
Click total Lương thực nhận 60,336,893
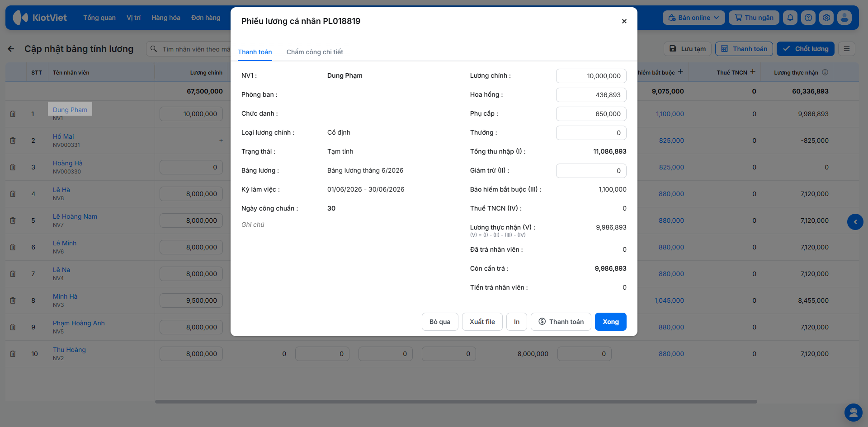(810, 91)
